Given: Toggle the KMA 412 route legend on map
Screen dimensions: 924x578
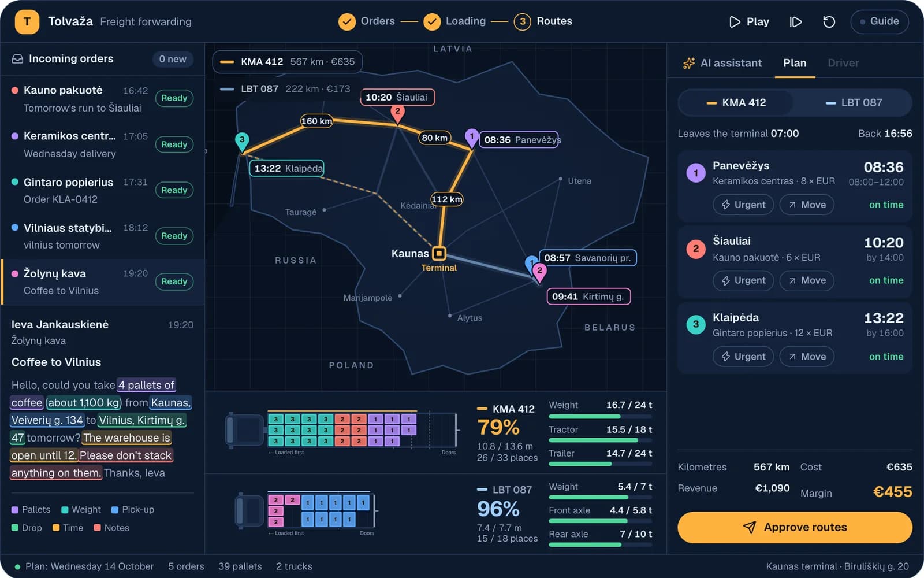Looking at the screenshot, I should point(287,62).
